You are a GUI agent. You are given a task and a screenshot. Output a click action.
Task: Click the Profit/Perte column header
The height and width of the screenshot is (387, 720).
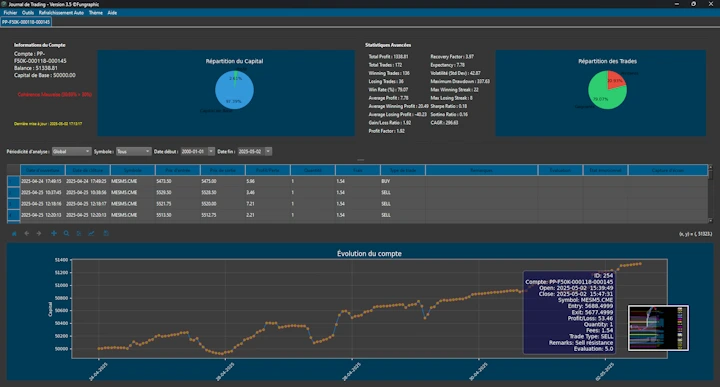[x=268, y=170]
